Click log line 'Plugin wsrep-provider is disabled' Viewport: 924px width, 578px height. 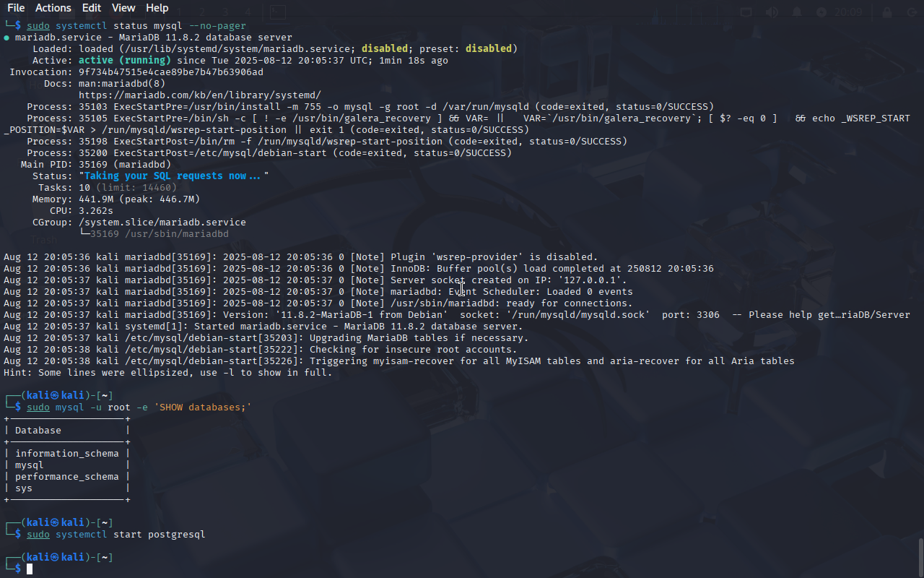click(x=301, y=257)
